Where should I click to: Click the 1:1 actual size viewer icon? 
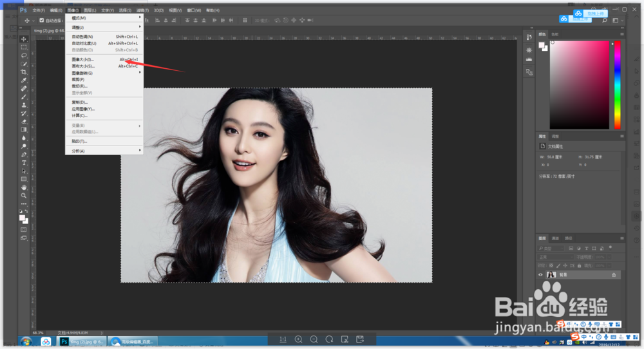click(x=283, y=339)
